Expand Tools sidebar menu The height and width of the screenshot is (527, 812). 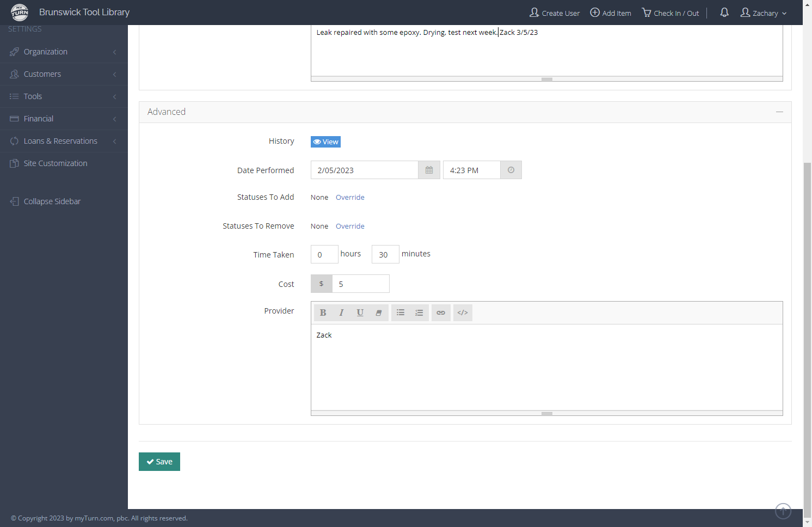pyautogui.click(x=64, y=96)
